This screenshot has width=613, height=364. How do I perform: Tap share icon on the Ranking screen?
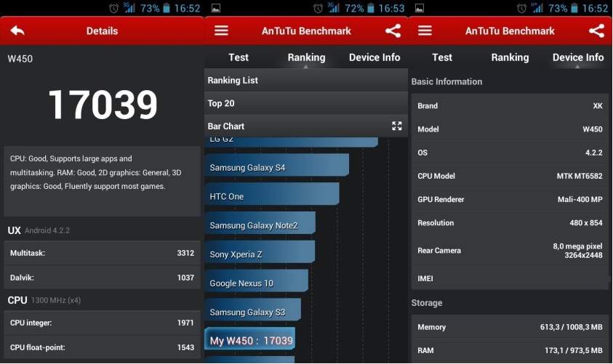click(x=393, y=31)
